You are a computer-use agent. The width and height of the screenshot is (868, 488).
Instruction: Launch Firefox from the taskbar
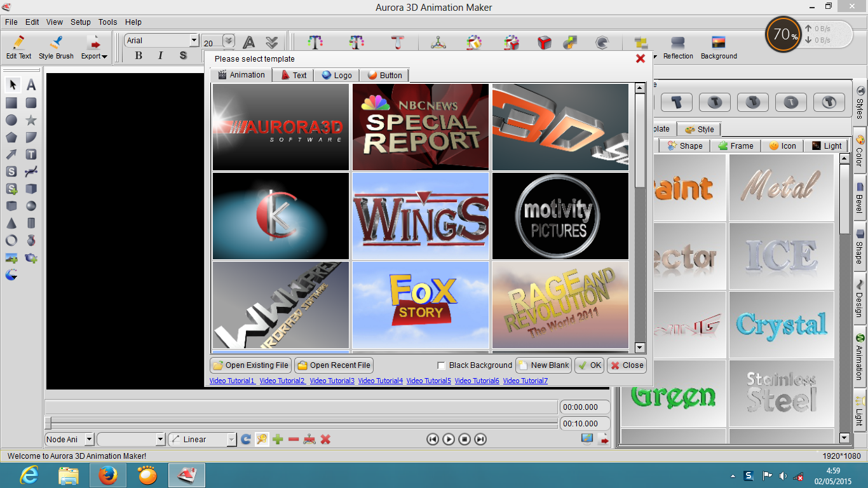click(107, 475)
